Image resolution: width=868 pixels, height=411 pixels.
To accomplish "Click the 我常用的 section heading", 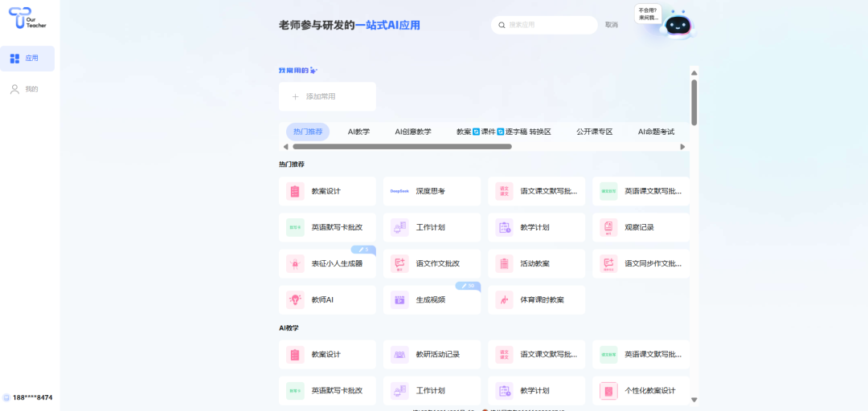I will (298, 71).
